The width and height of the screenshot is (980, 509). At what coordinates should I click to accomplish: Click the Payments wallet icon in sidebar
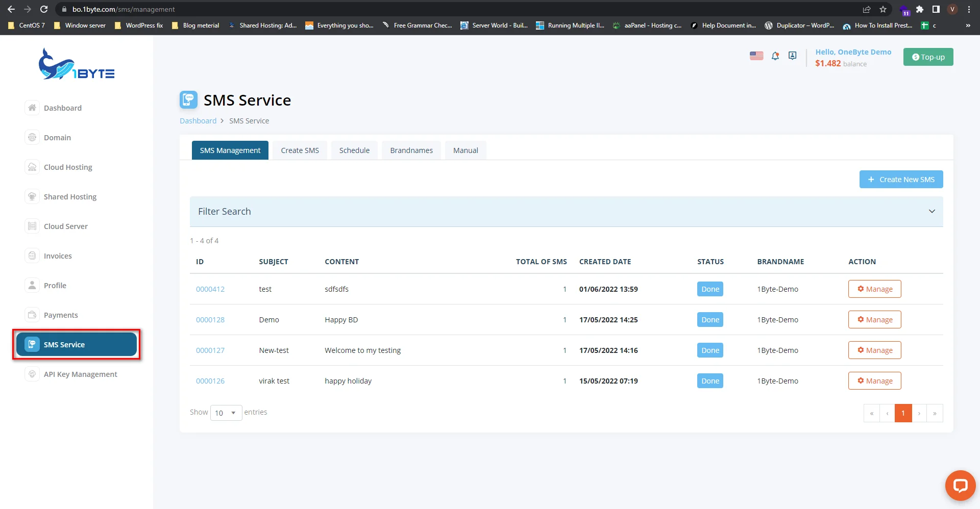[x=32, y=315]
